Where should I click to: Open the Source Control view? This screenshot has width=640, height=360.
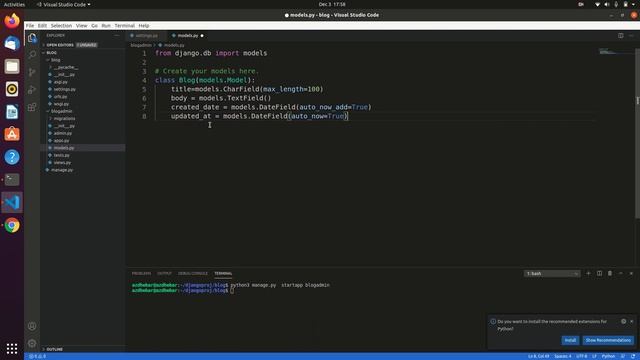tap(32, 72)
